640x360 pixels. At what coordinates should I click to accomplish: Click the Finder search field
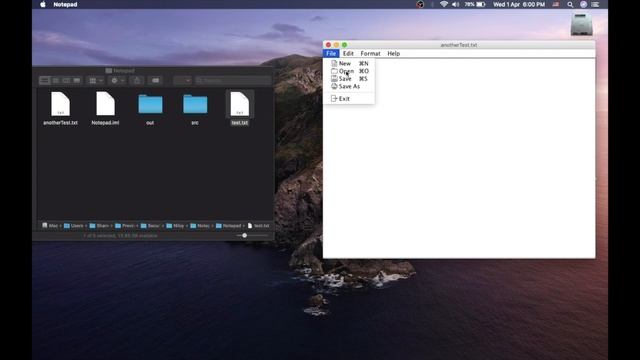(x=233, y=80)
